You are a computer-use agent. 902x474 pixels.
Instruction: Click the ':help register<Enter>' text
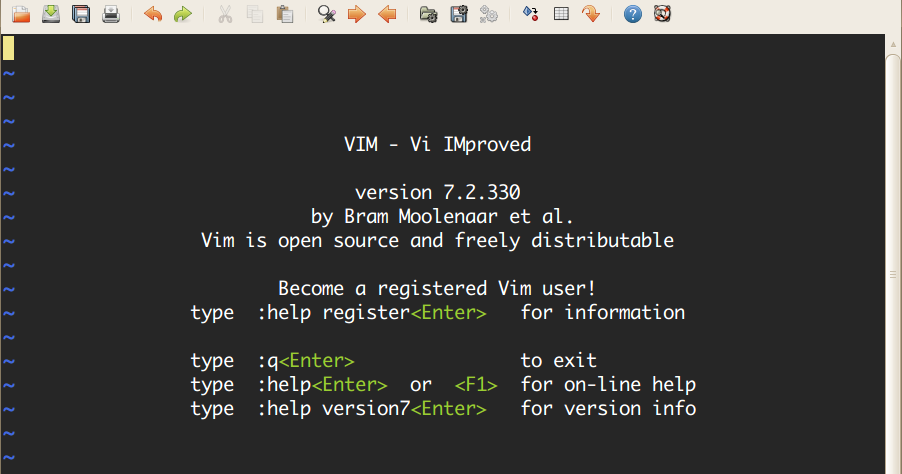[x=372, y=313]
